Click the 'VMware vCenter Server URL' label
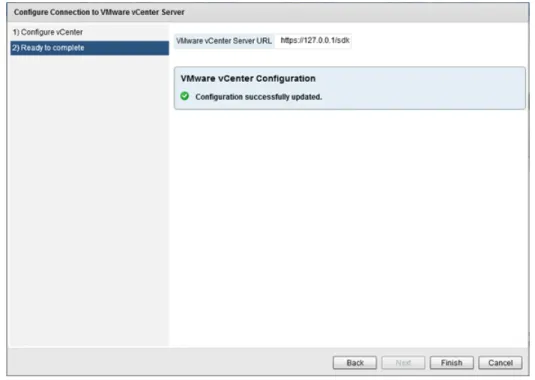The height and width of the screenshot is (380, 535). coord(224,41)
